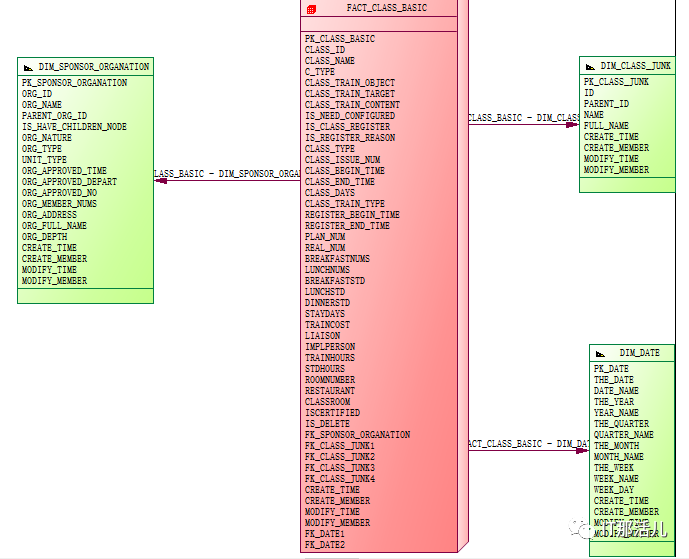Click the C_TYPE column
Image resolution: width=689 pixels, height=559 pixels.
(x=320, y=72)
